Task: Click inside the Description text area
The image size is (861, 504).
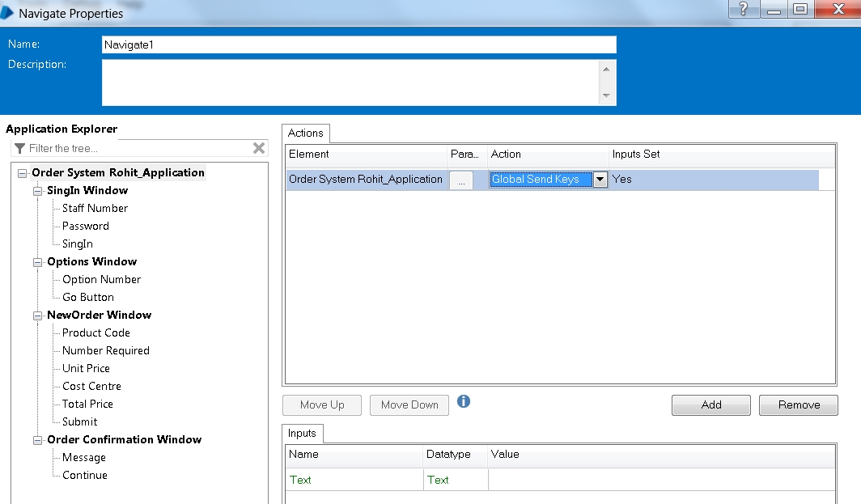Action: click(x=350, y=83)
